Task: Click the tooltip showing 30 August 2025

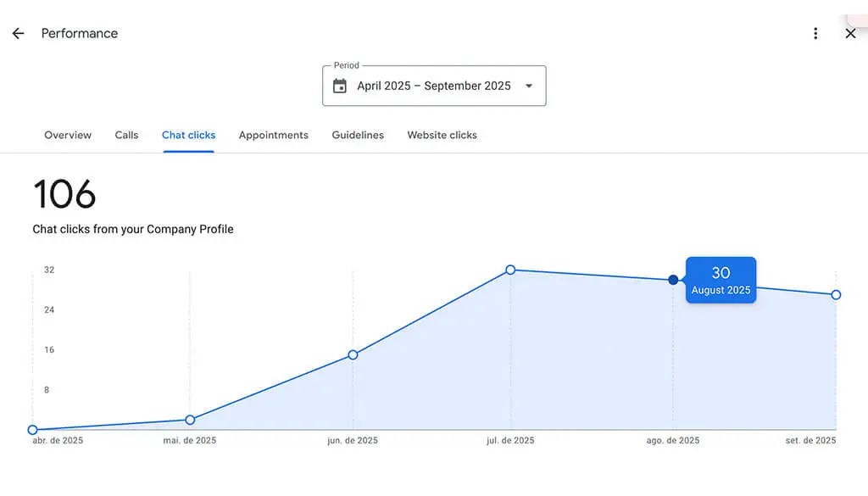Action: click(721, 280)
